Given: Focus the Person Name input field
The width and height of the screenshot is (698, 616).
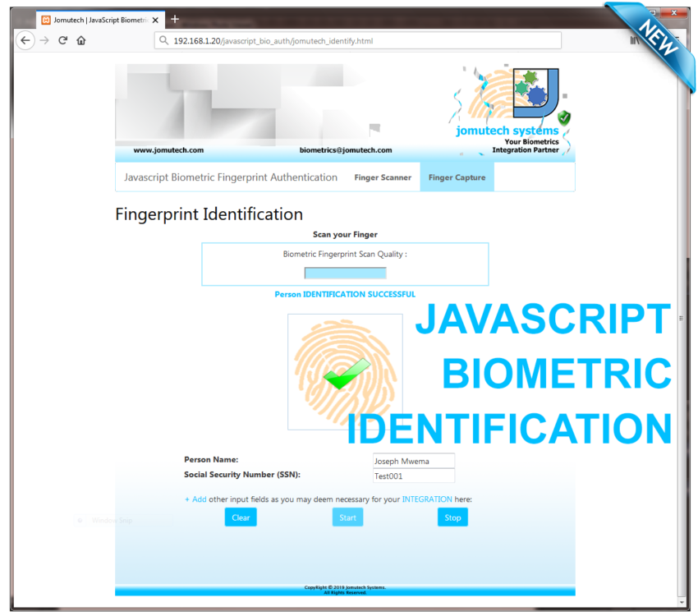Looking at the screenshot, I should pos(413,461).
